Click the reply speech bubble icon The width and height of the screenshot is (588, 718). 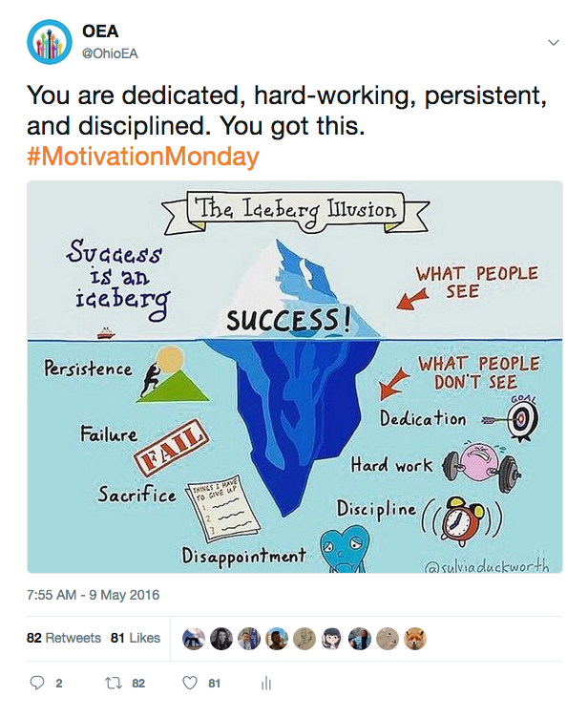(x=37, y=683)
